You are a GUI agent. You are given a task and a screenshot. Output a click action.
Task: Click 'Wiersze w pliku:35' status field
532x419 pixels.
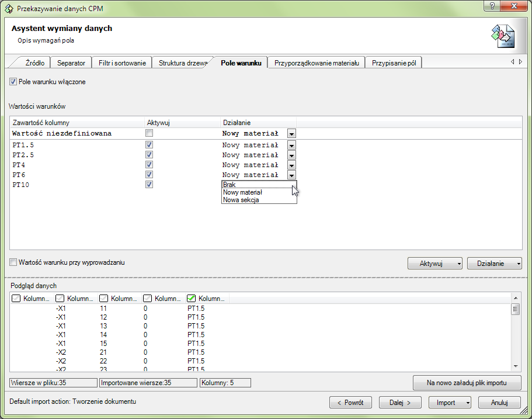54,383
